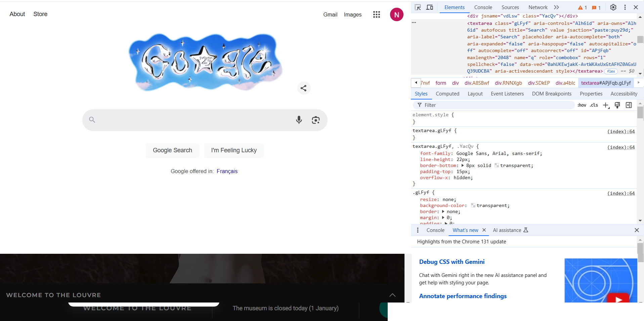Click the I'm Feeling Lucky button
Screen dimensions: 644x321
click(234, 150)
